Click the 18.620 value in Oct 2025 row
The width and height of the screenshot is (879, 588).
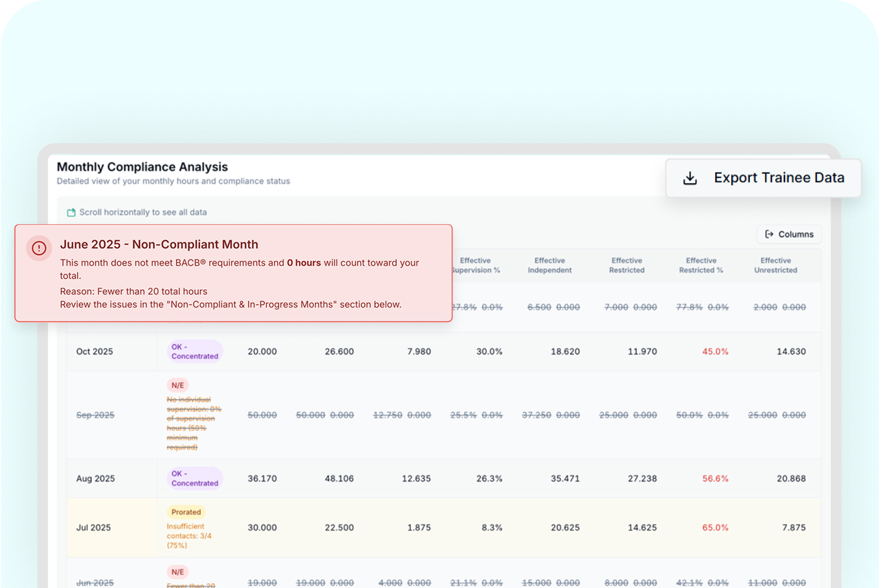click(565, 352)
